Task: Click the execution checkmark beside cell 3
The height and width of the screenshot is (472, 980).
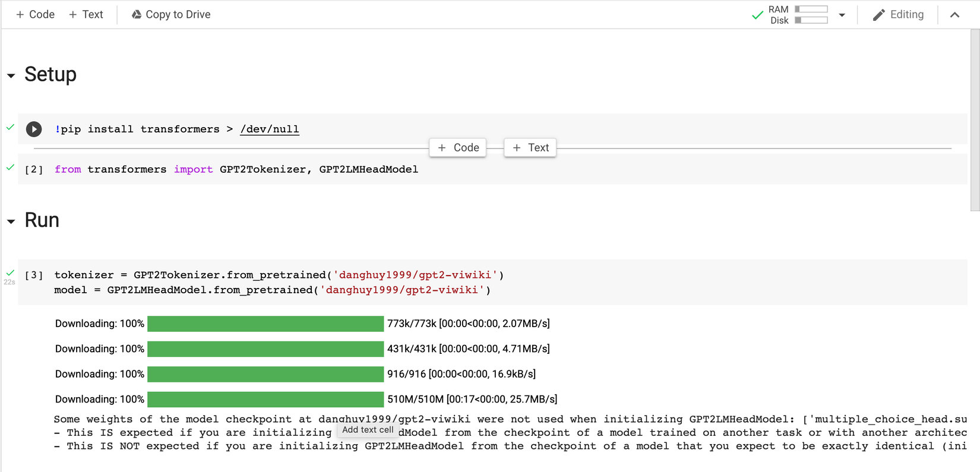Action: click(10, 273)
